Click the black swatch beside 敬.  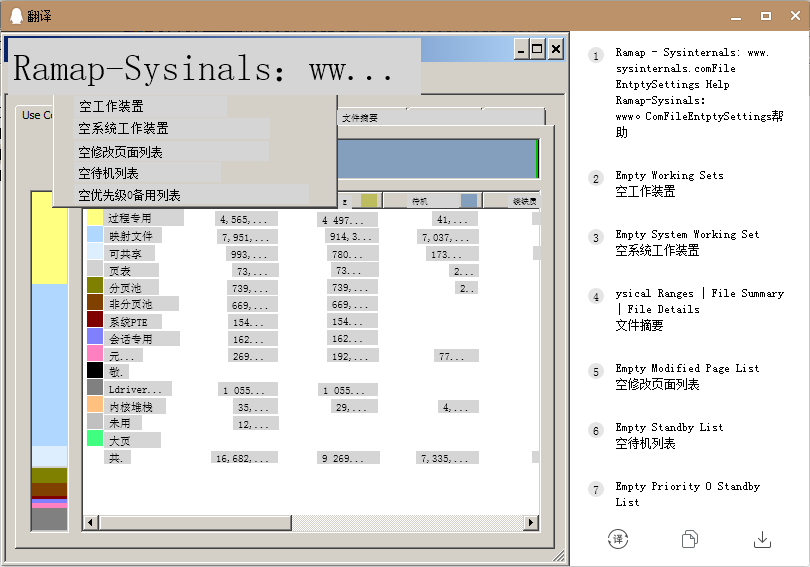95,371
